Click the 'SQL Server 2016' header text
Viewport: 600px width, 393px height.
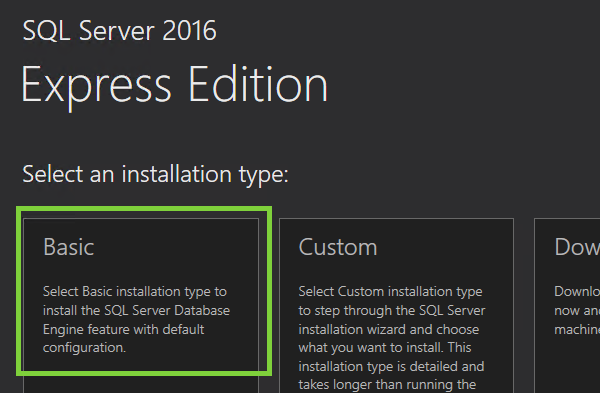click(119, 31)
